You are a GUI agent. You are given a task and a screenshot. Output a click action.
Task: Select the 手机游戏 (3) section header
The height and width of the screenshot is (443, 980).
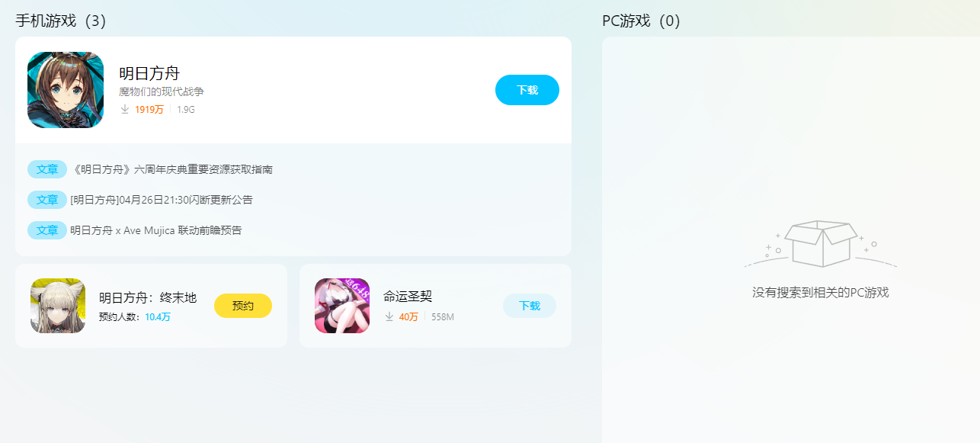(x=61, y=21)
